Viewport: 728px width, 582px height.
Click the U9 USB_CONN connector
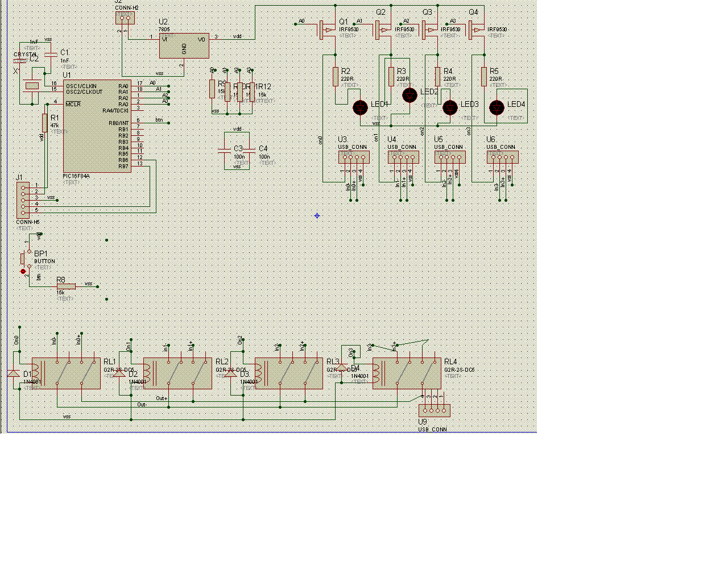(x=435, y=410)
